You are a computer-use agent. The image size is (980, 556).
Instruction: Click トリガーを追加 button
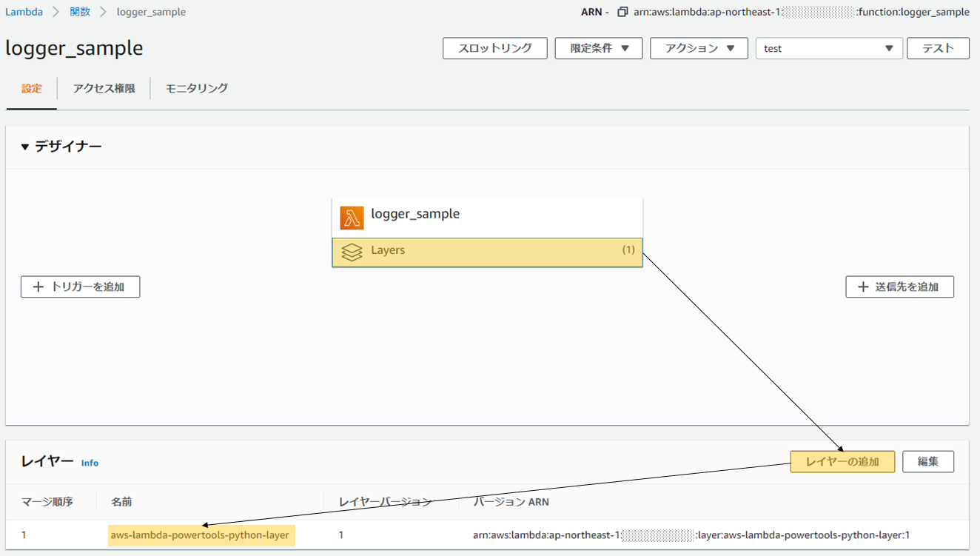point(80,287)
